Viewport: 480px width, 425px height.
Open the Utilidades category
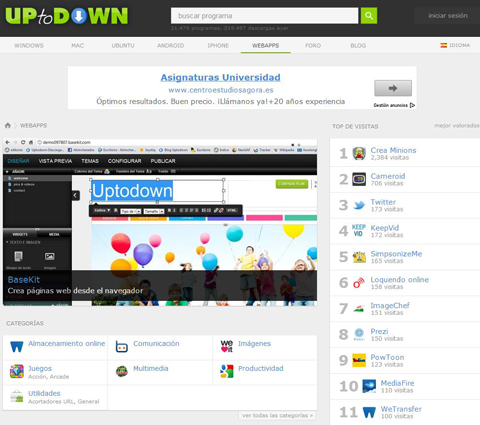point(44,393)
